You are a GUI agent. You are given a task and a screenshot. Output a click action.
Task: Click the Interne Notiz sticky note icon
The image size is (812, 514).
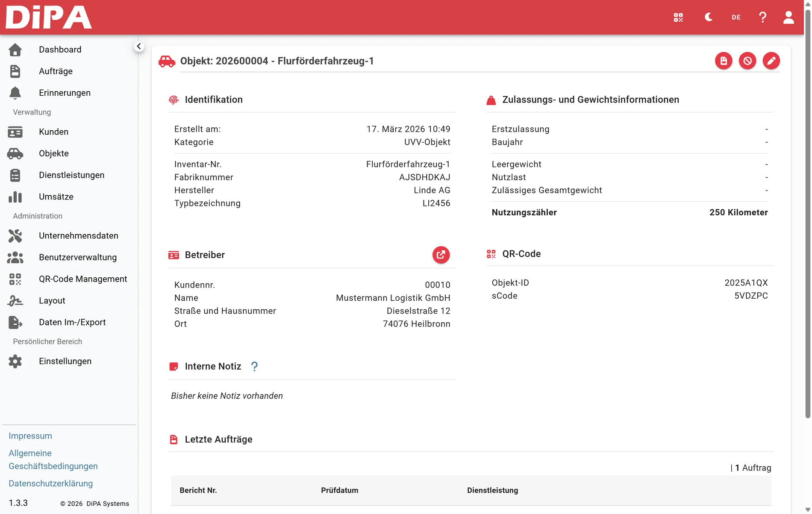(174, 367)
